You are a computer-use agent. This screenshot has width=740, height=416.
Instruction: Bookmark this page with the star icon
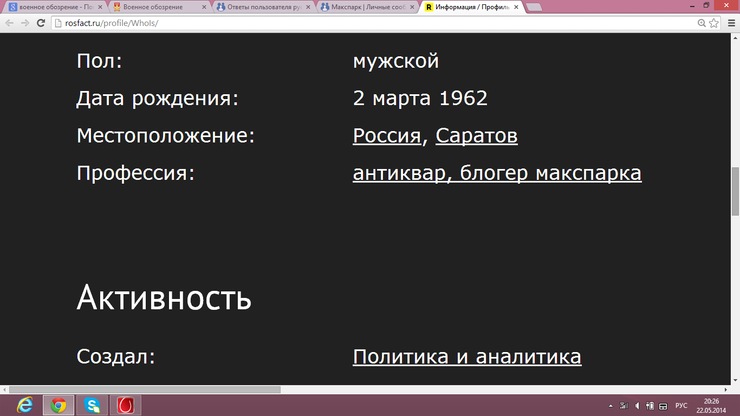pyautogui.click(x=714, y=23)
